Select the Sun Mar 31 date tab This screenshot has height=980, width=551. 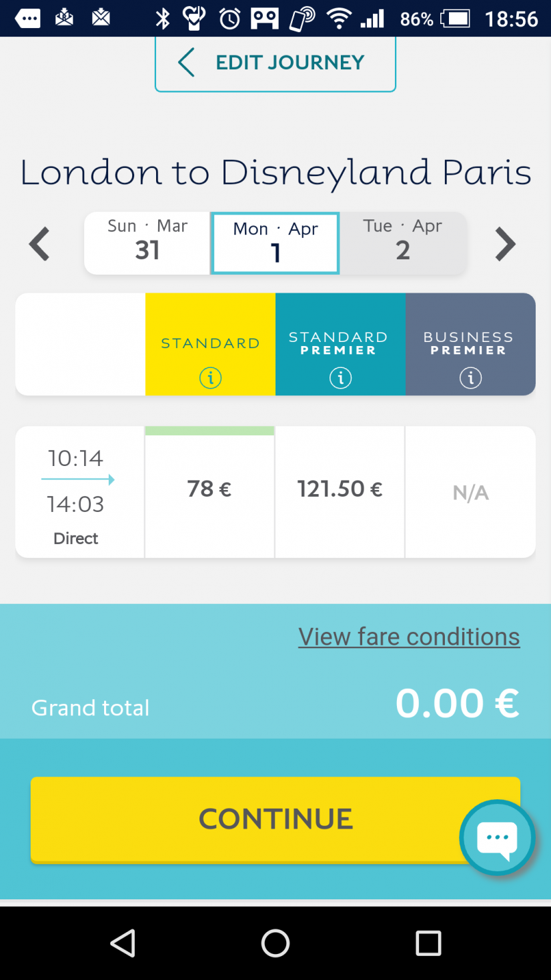[147, 243]
